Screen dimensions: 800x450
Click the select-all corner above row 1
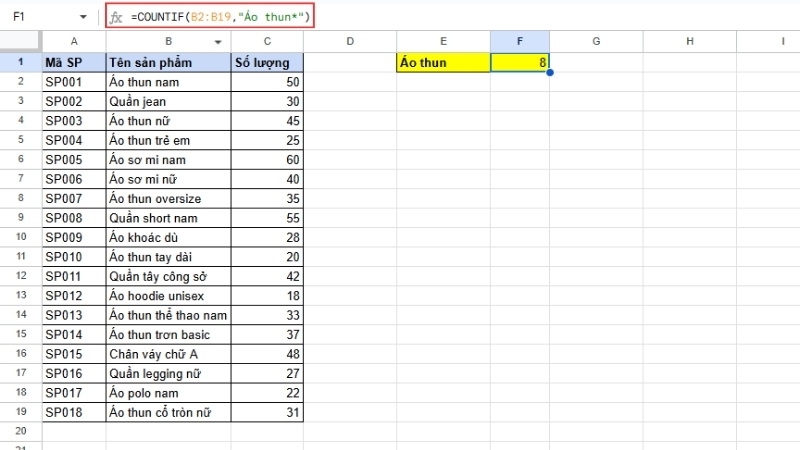20,42
